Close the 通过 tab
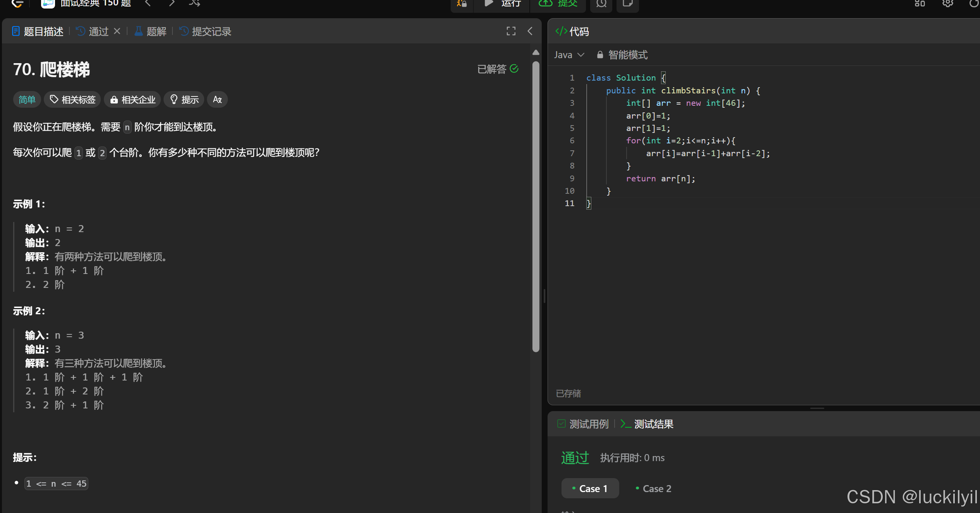980x513 pixels. point(117,31)
